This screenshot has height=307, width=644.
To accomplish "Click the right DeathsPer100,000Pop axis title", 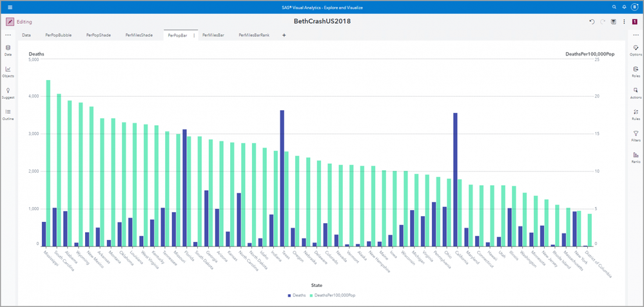I will tap(590, 54).
